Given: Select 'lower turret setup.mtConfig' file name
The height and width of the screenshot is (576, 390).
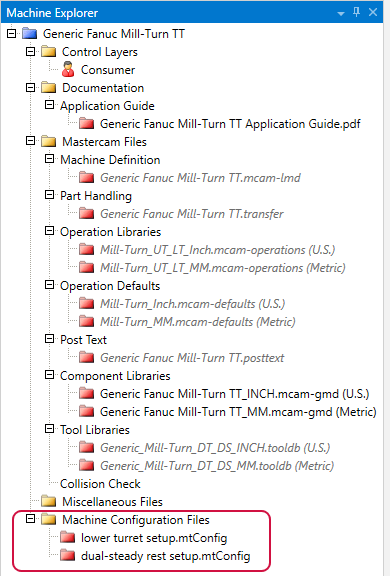Looking at the screenshot, I should 154,538.
